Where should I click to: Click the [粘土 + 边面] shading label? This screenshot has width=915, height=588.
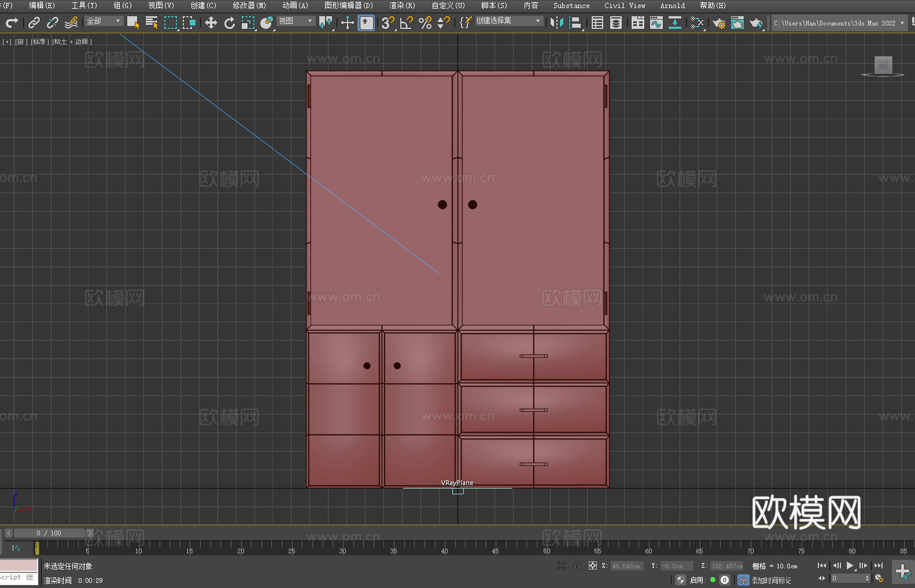pyautogui.click(x=72, y=42)
